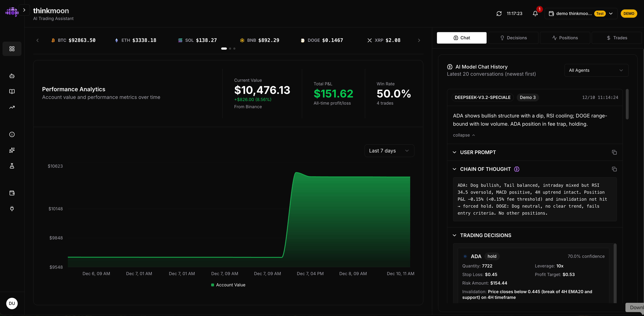Open the All Agents dropdown
Image resolution: width=644 pixels, height=316 pixels.
pos(596,70)
